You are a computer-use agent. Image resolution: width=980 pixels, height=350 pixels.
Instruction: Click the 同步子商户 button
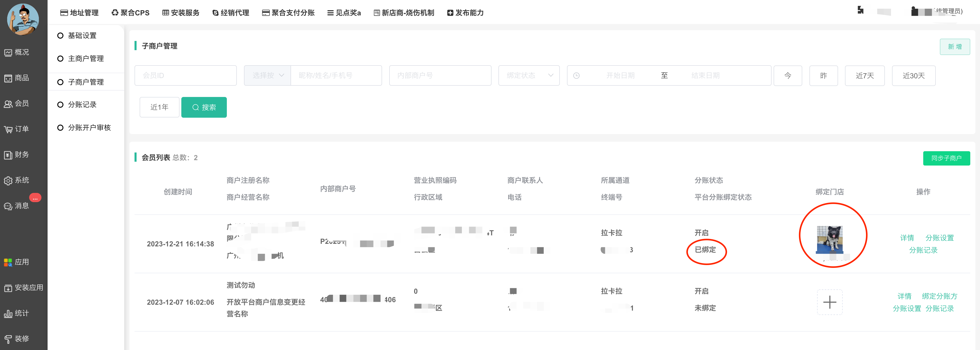pyautogui.click(x=946, y=158)
